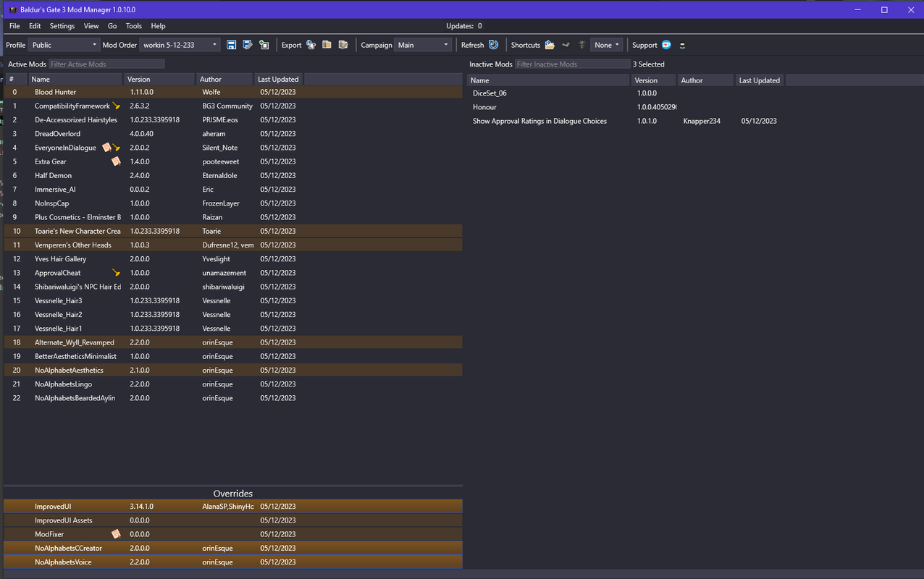Click the arrow icon beside CompatibilityFramework

click(116, 106)
